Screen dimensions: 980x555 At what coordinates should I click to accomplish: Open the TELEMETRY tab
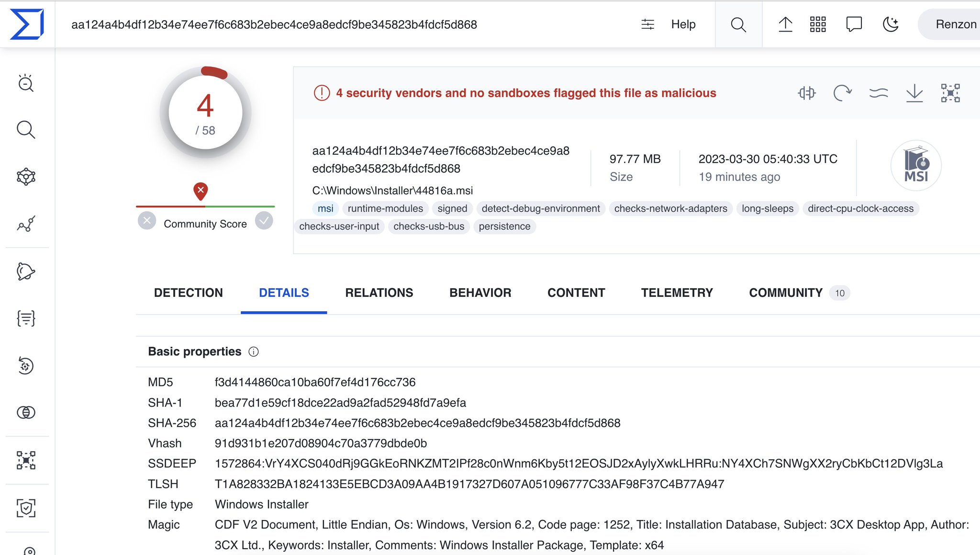pos(677,293)
